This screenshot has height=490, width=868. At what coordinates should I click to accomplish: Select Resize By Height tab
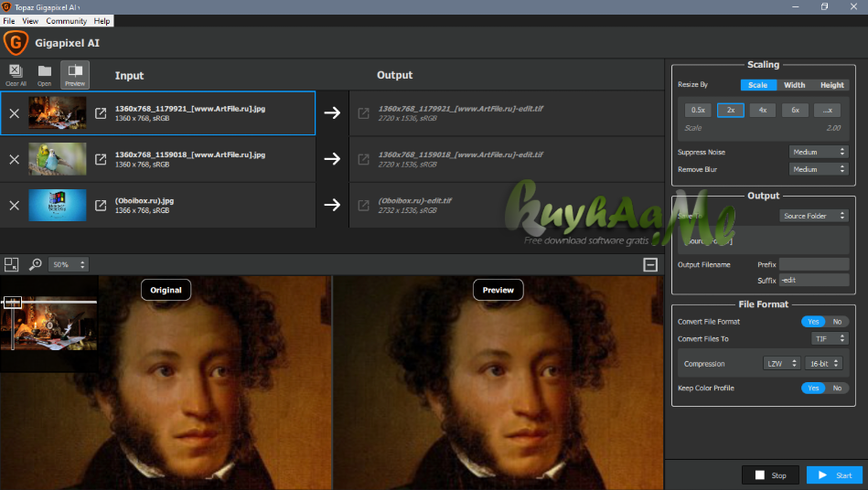(x=831, y=85)
